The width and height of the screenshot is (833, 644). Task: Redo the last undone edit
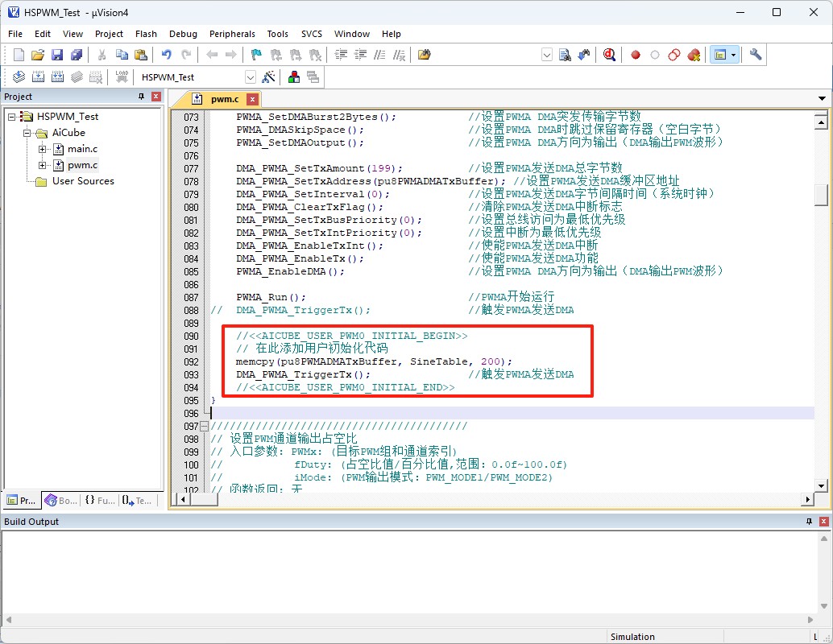(x=186, y=55)
